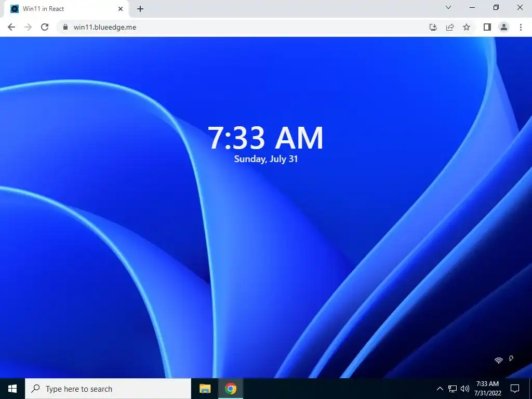Click the browser forward arrow
Image resolution: width=532 pixels, height=399 pixels.
[28, 27]
